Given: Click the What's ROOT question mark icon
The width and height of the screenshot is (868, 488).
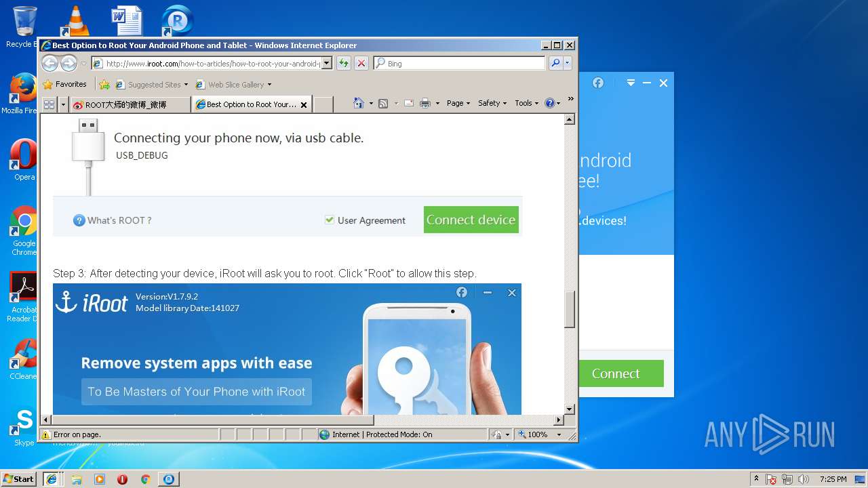Looking at the screenshot, I should [79, 220].
